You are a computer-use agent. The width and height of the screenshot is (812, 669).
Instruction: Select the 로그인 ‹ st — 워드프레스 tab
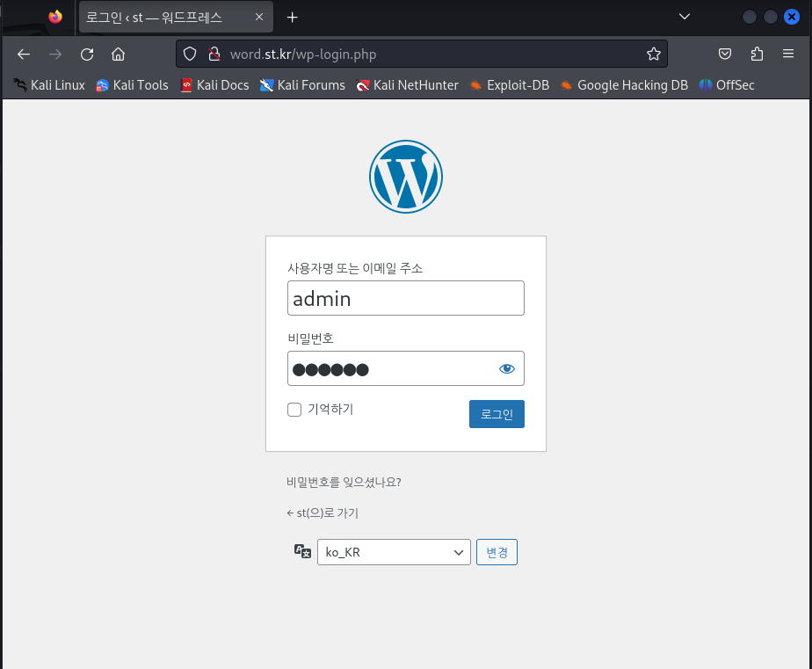176,17
